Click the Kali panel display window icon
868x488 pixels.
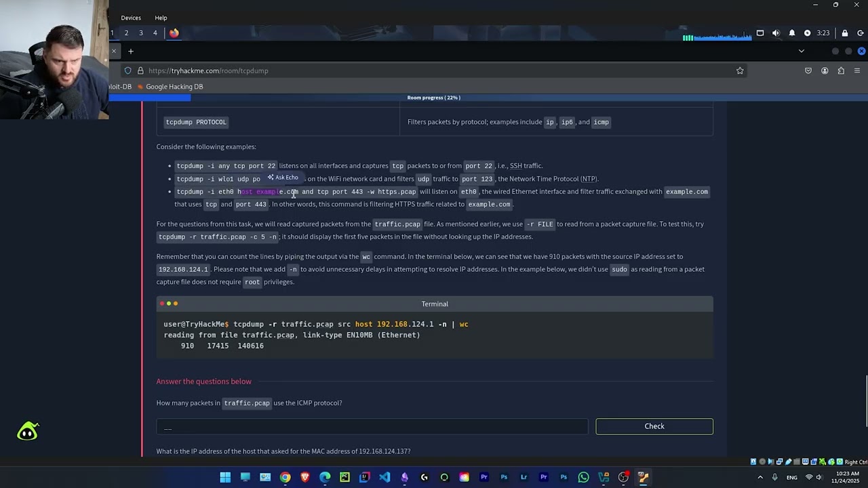[x=760, y=33]
